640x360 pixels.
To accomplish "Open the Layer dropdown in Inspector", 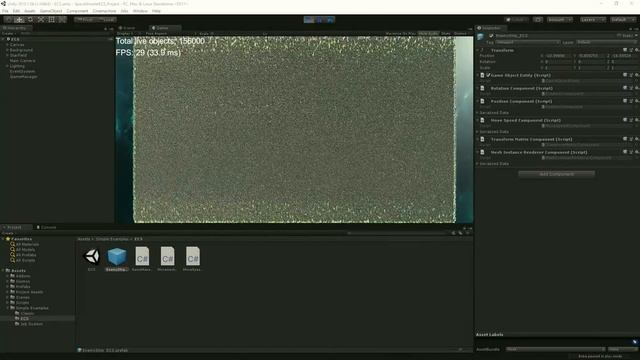I will pos(606,42).
